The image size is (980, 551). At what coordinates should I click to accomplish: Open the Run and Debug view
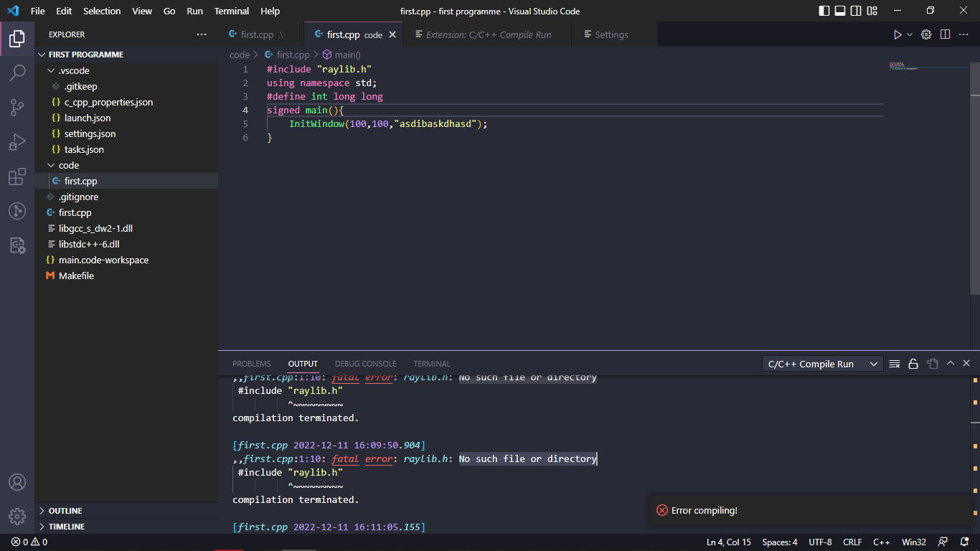(x=17, y=142)
